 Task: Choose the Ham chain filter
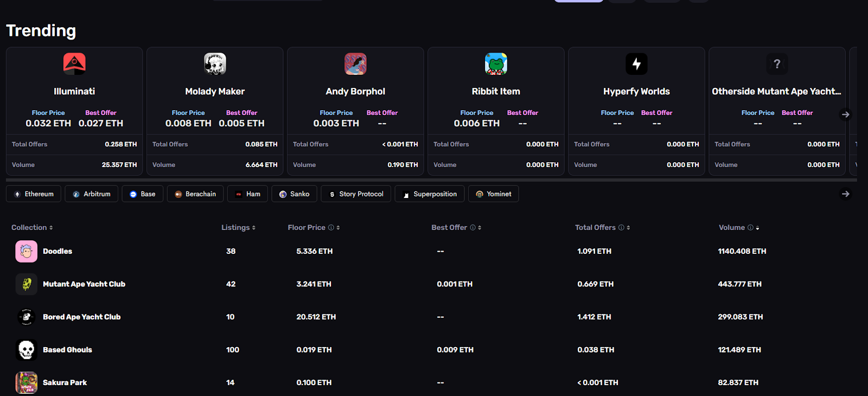[247, 194]
